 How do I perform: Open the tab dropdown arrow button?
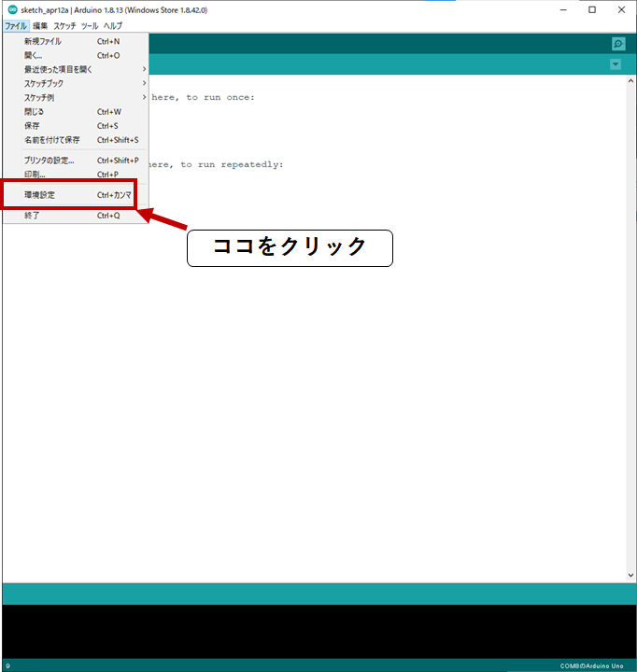point(616,64)
